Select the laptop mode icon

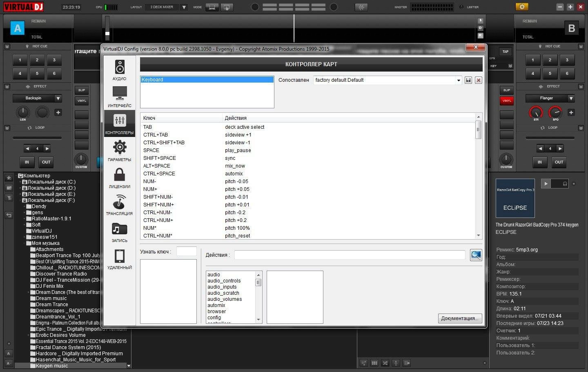(x=212, y=7)
